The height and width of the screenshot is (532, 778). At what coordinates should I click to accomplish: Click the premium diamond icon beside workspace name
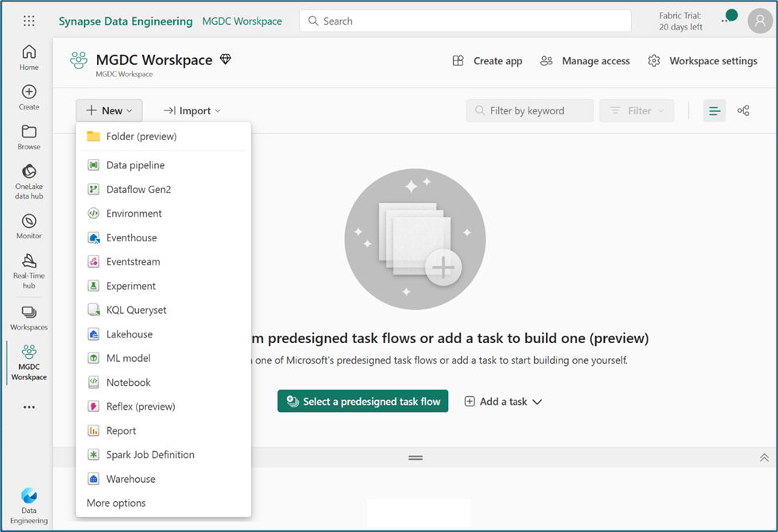(x=225, y=60)
